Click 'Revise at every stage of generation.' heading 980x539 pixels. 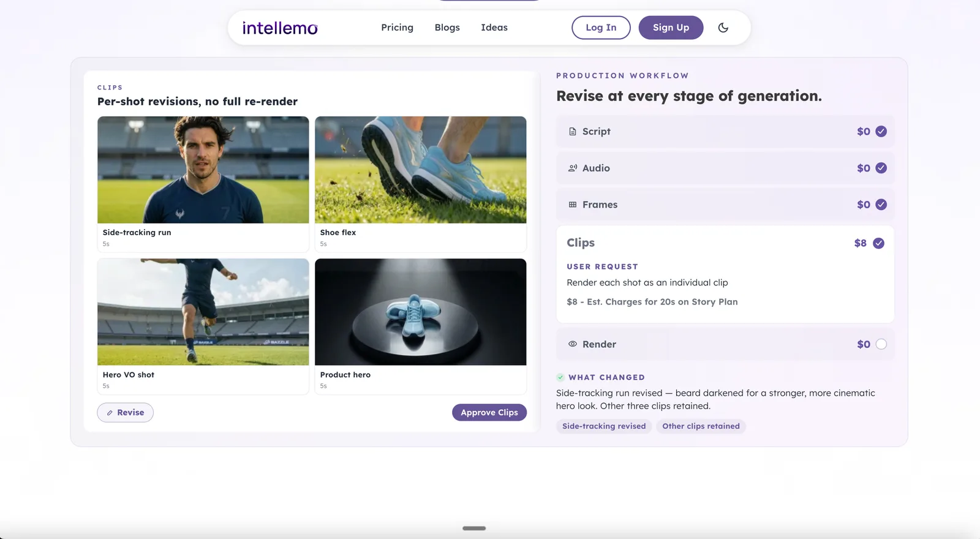point(689,96)
